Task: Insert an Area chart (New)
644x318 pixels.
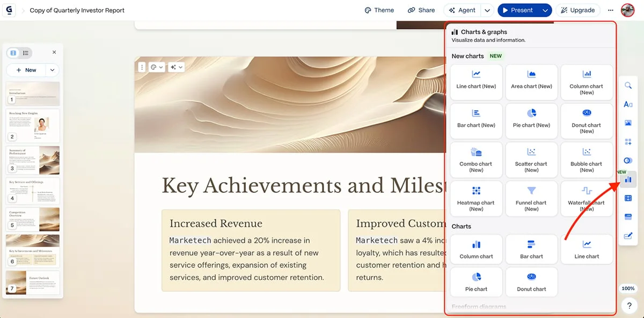Action: (x=531, y=82)
